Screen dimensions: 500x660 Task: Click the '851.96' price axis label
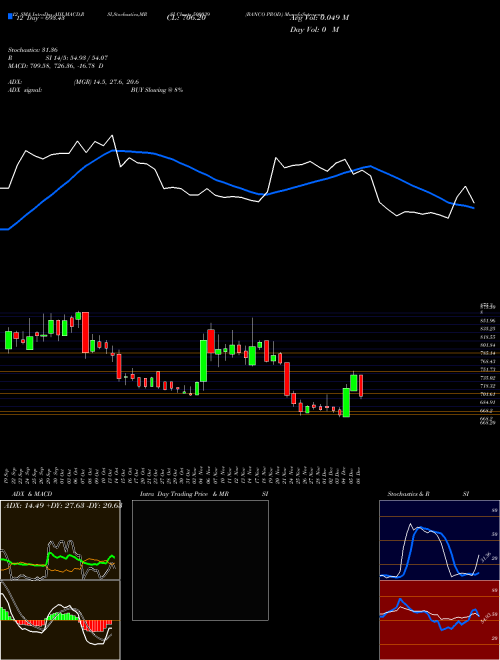[x=487, y=321]
